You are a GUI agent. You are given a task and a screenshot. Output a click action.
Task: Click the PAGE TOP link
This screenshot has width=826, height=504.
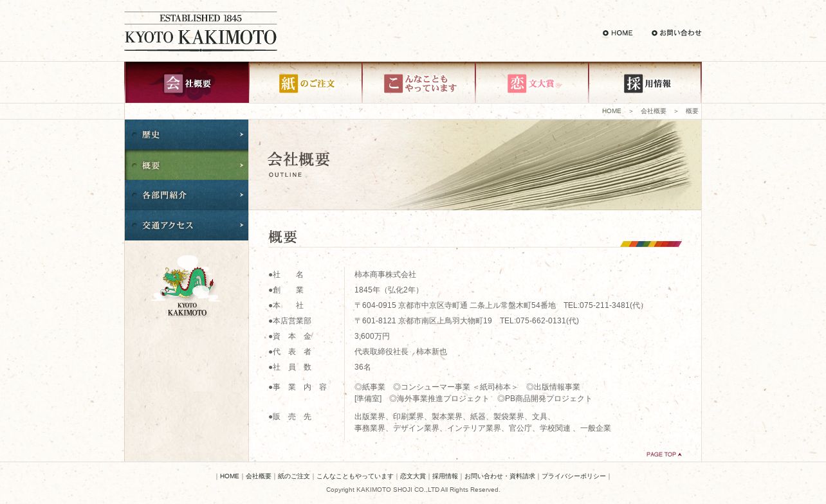pyautogui.click(x=664, y=455)
